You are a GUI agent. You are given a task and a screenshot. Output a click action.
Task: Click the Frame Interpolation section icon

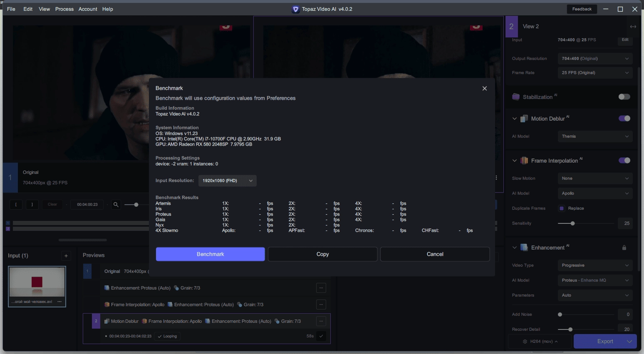pos(524,161)
